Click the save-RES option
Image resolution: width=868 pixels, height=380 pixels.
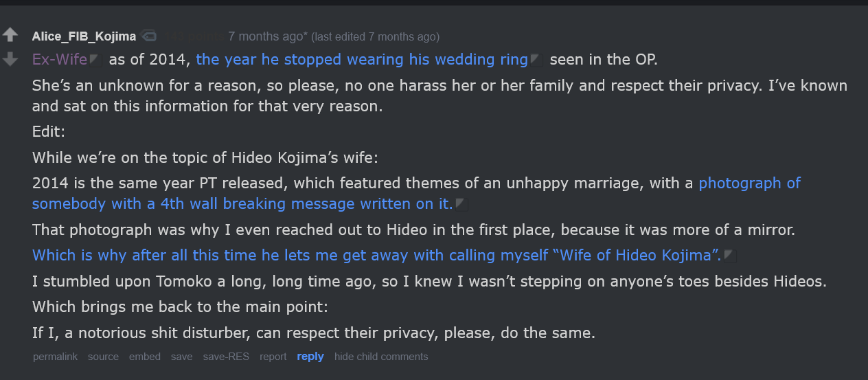226,357
